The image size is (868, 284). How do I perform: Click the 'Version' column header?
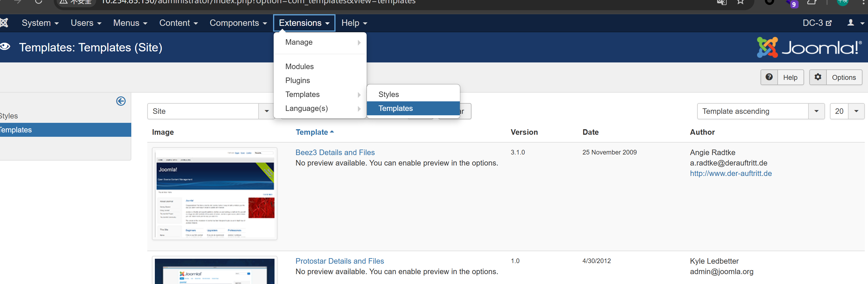(524, 132)
